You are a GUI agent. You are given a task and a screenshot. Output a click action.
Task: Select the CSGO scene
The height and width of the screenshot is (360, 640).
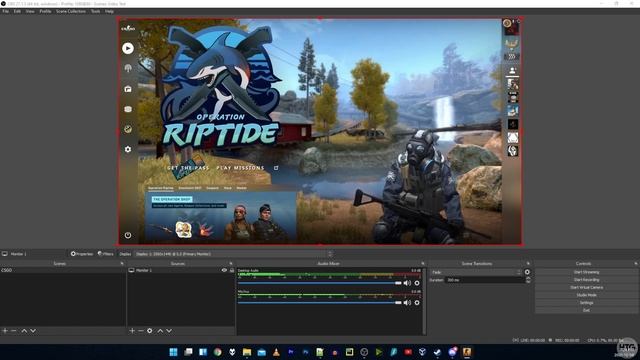62,270
